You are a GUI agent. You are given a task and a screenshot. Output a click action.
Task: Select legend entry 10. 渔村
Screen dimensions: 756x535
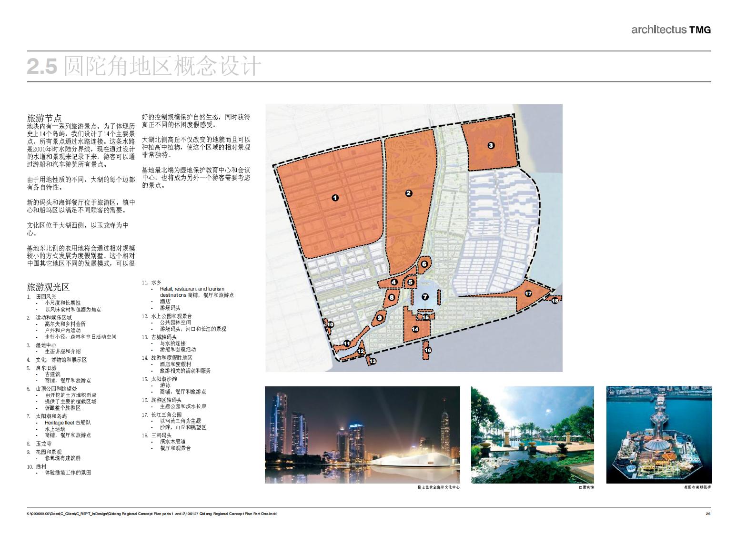(x=37, y=467)
